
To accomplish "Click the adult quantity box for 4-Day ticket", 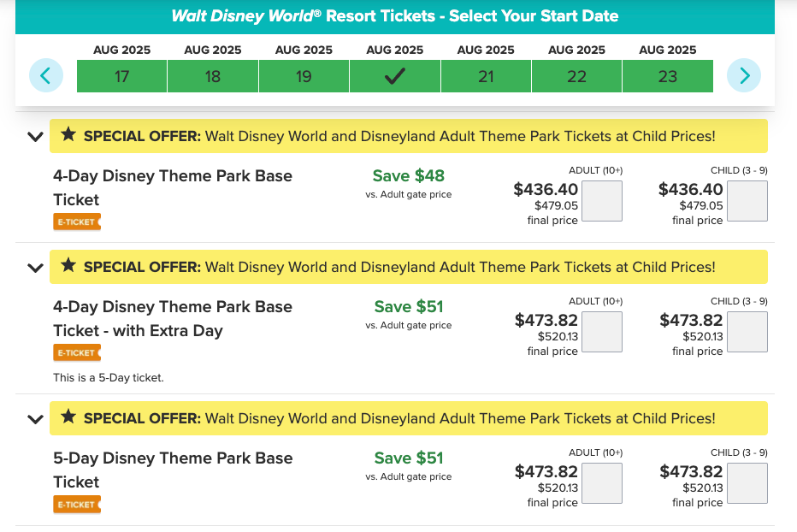I will [601, 200].
